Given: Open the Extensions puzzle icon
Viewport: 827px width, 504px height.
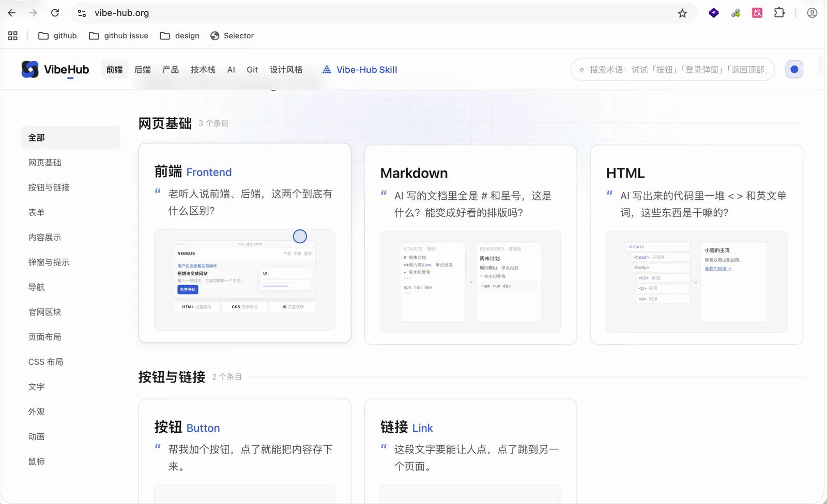Looking at the screenshot, I should pyautogui.click(x=779, y=13).
